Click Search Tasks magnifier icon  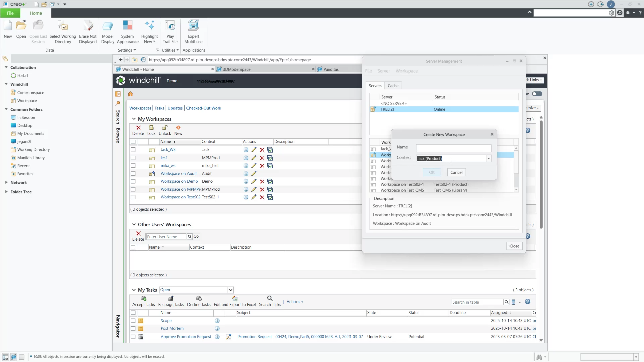(270, 298)
